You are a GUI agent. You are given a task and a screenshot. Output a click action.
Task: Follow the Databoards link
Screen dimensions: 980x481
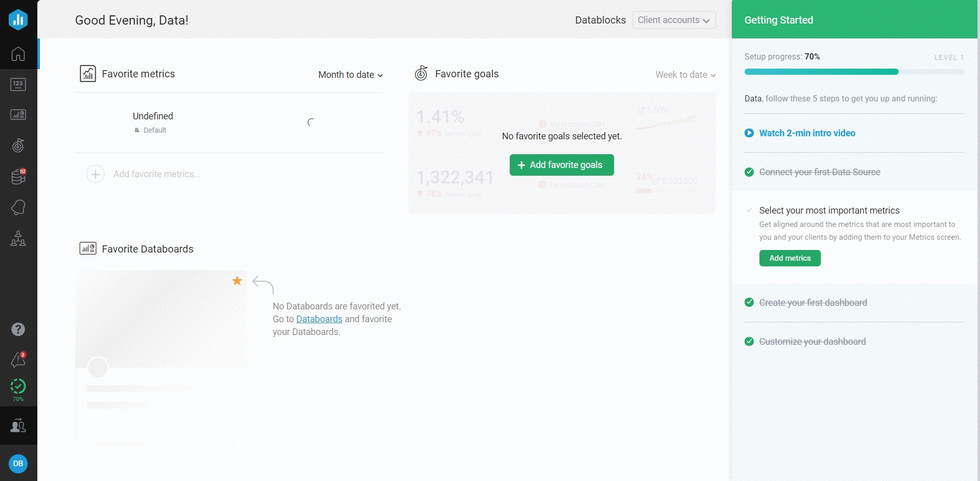319,319
